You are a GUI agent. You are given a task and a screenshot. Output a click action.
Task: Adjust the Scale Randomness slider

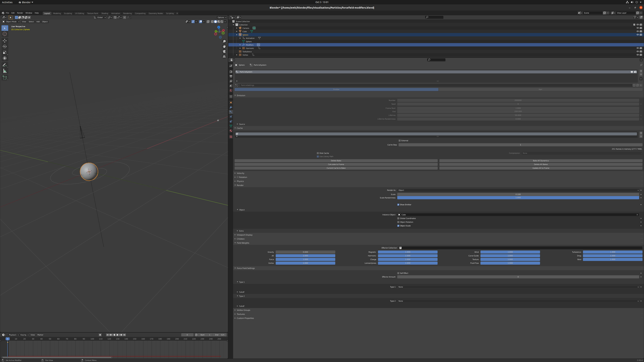(x=518, y=198)
